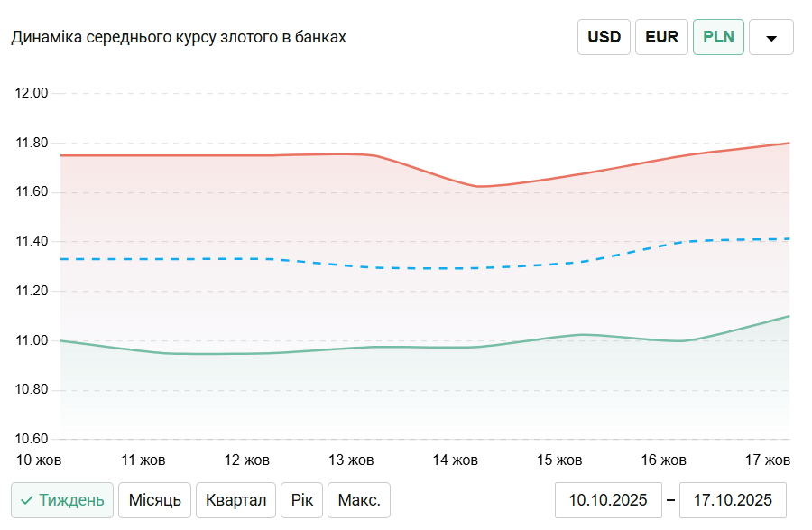Switch the chart to EUR currency

click(661, 38)
